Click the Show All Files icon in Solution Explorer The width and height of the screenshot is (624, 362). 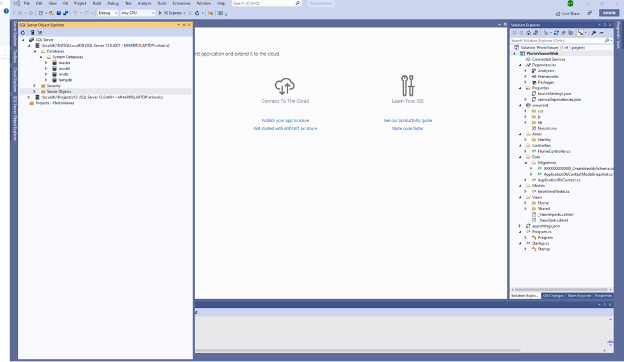(571, 33)
